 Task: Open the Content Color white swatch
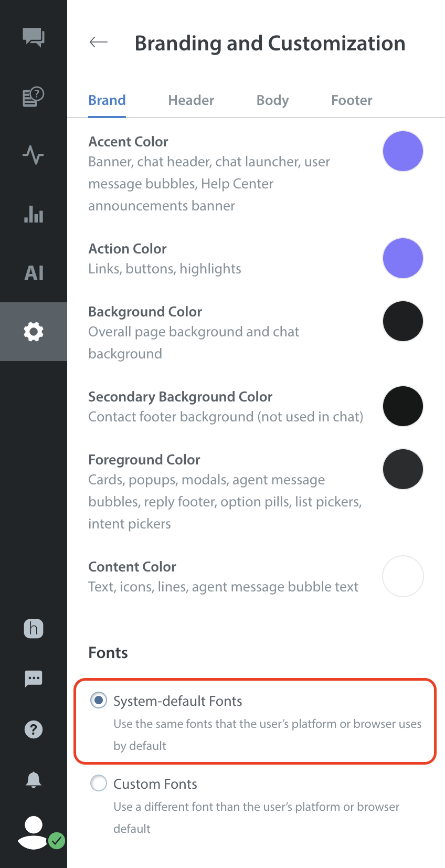pyautogui.click(x=403, y=576)
